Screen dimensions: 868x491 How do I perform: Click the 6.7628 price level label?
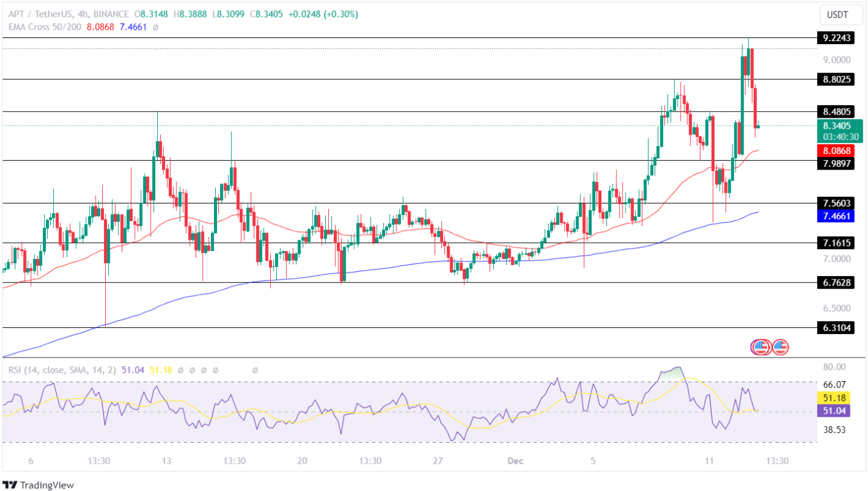click(x=837, y=282)
